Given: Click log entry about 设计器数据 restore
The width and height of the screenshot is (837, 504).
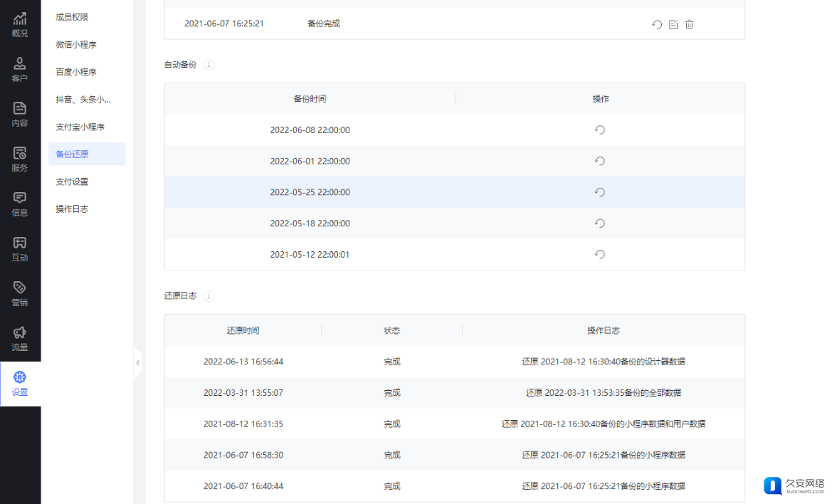Looking at the screenshot, I should pyautogui.click(x=604, y=362).
